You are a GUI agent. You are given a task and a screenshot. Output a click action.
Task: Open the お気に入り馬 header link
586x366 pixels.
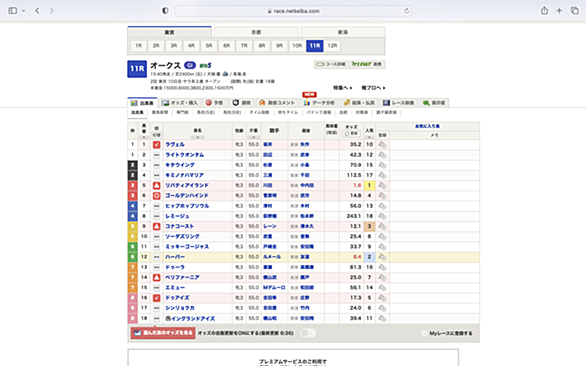point(427,126)
